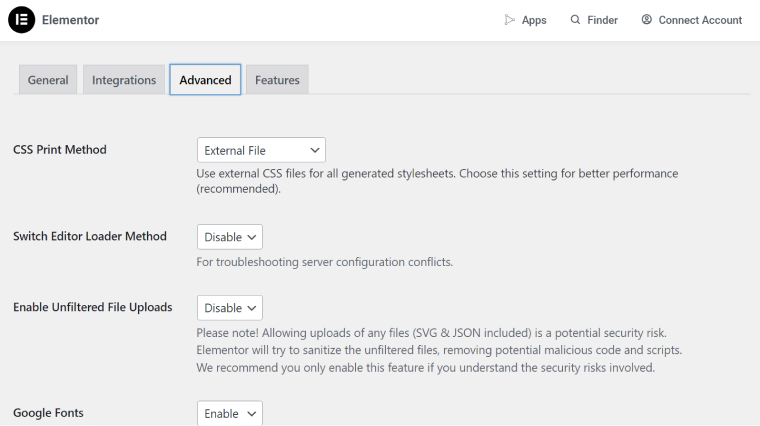
Task: Select the Advanced tab
Action: (205, 79)
